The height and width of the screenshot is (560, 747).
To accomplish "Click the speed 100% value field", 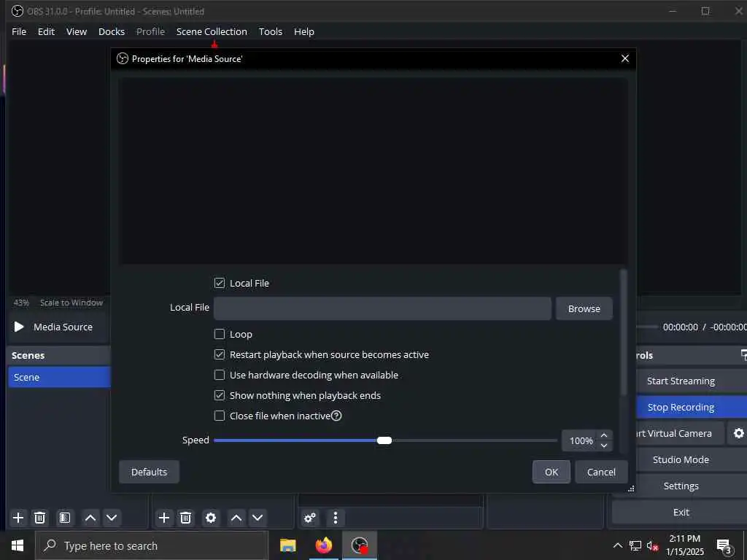I will (581, 441).
